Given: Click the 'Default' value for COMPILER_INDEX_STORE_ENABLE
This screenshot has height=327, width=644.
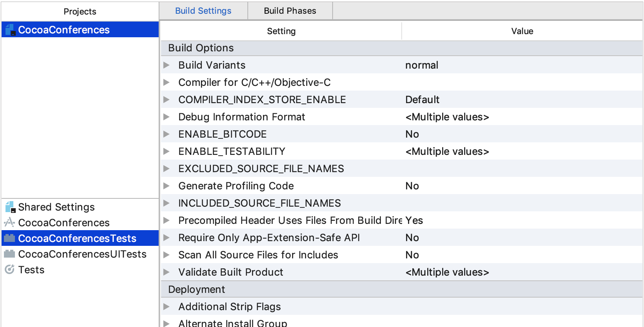Looking at the screenshot, I should coord(423,100).
